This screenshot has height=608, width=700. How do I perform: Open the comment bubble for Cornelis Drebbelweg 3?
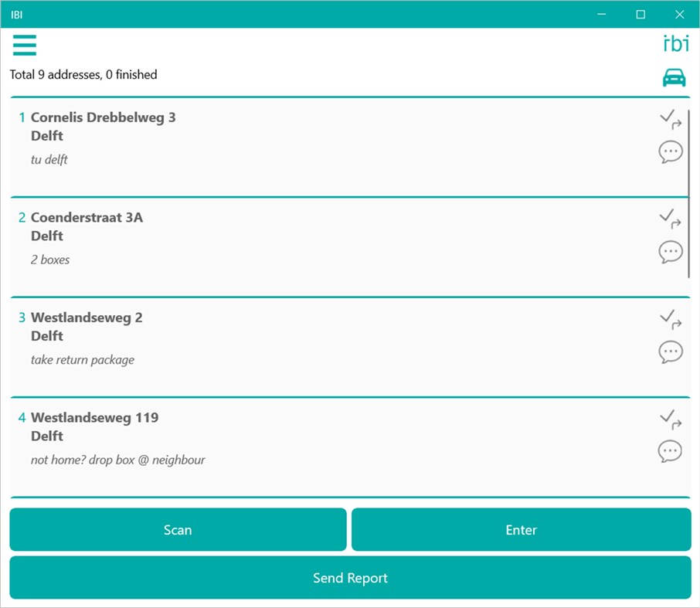point(670,151)
